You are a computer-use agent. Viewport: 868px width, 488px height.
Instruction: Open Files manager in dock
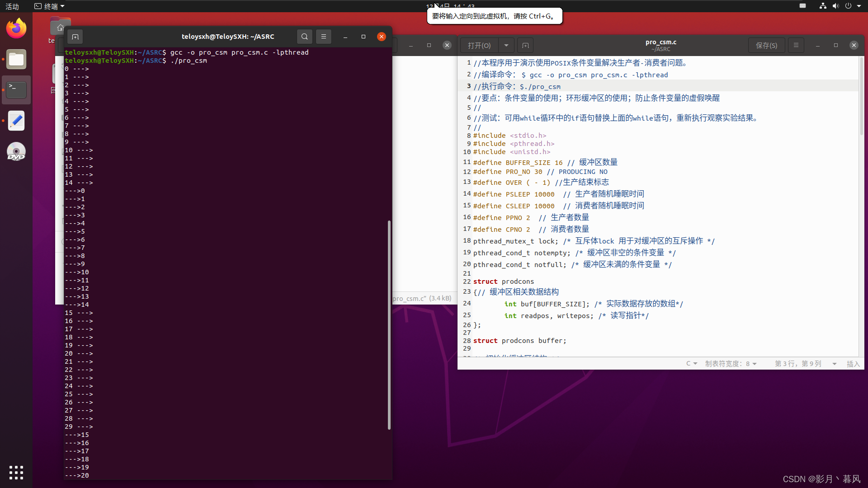16,59
